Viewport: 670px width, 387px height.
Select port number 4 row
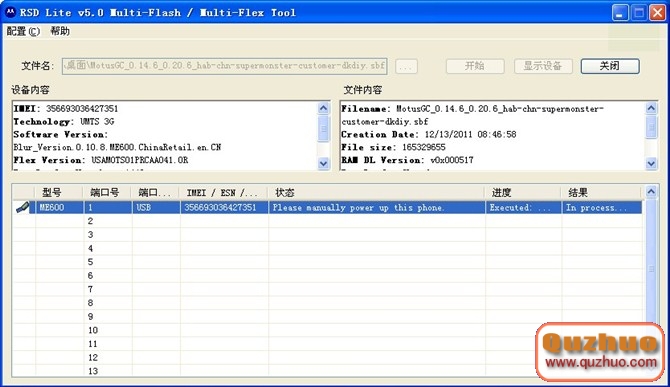click(327, 248)
